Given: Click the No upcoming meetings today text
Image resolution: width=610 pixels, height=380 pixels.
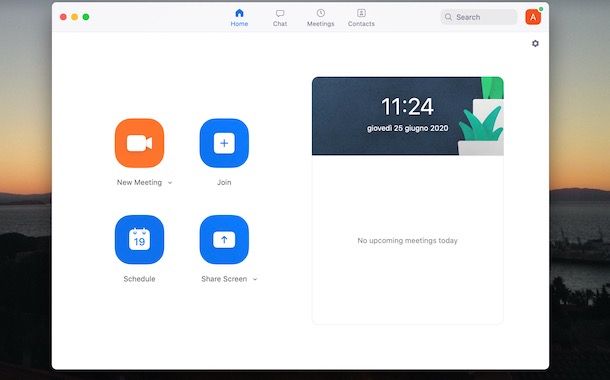Looking at the screenshot, I should [407, 241].
